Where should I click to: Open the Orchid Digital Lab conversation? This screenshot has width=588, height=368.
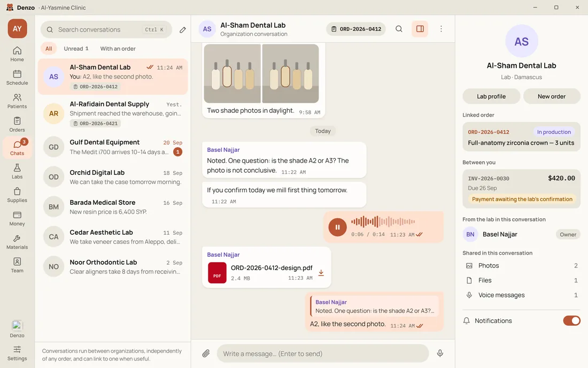click(113, 177)
